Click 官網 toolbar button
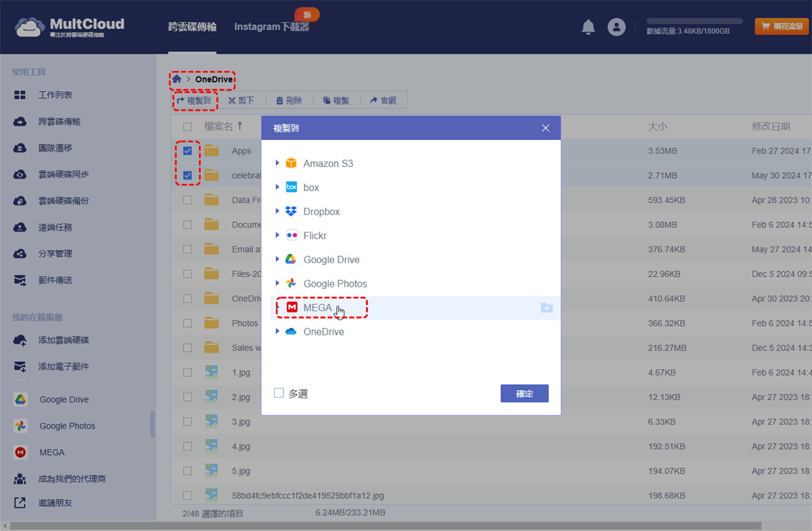The width and height of the screenshot is (812, 531). (x=383, y=101)
